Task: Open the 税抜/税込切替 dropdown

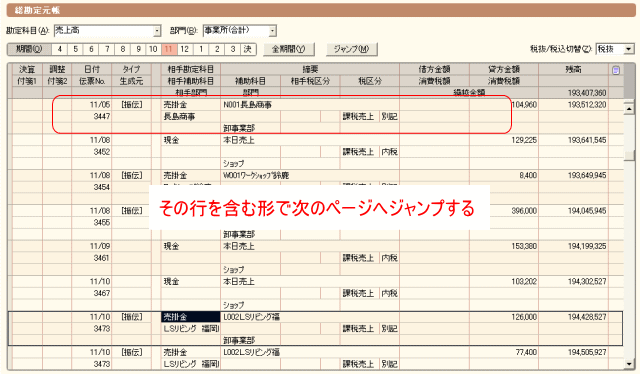Action: 629,49
